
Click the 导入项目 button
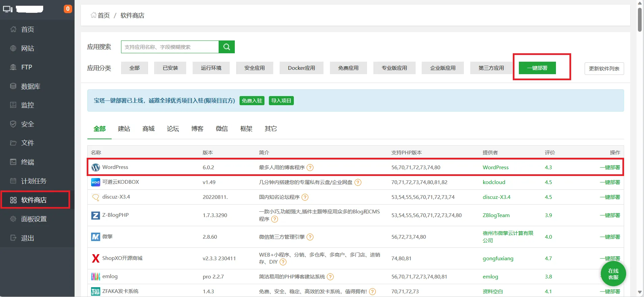pyautogui.click(x=281, y=101)
